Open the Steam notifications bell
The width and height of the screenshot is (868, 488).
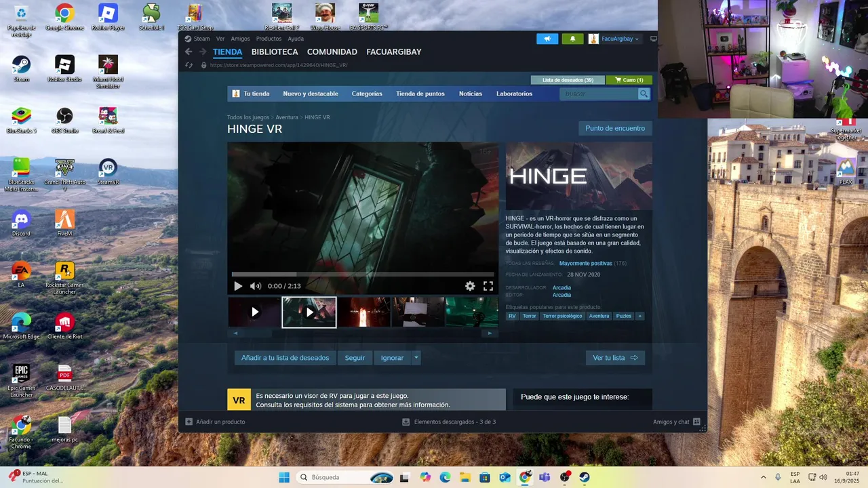click(x=572, y=39)
